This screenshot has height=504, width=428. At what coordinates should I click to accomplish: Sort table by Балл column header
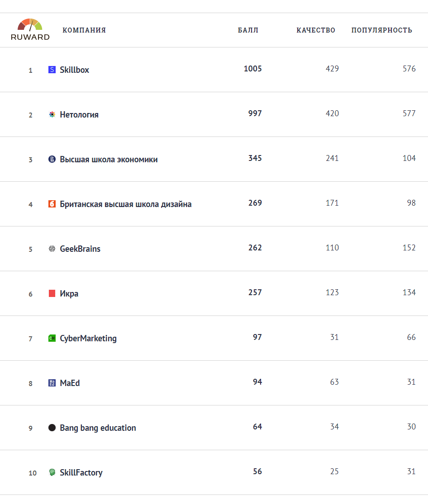pyautogui.click(x=248, y=30)
